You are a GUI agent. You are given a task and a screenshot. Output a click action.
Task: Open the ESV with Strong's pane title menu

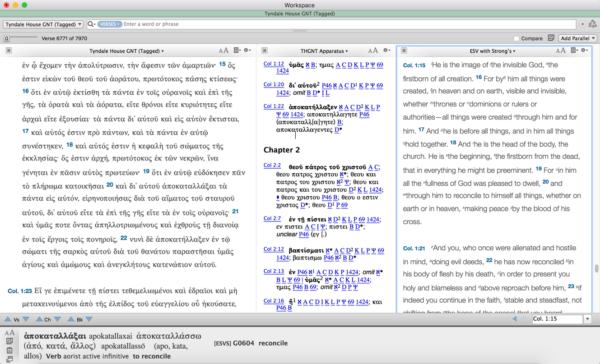pyautogui.click(x=492, y=51)
